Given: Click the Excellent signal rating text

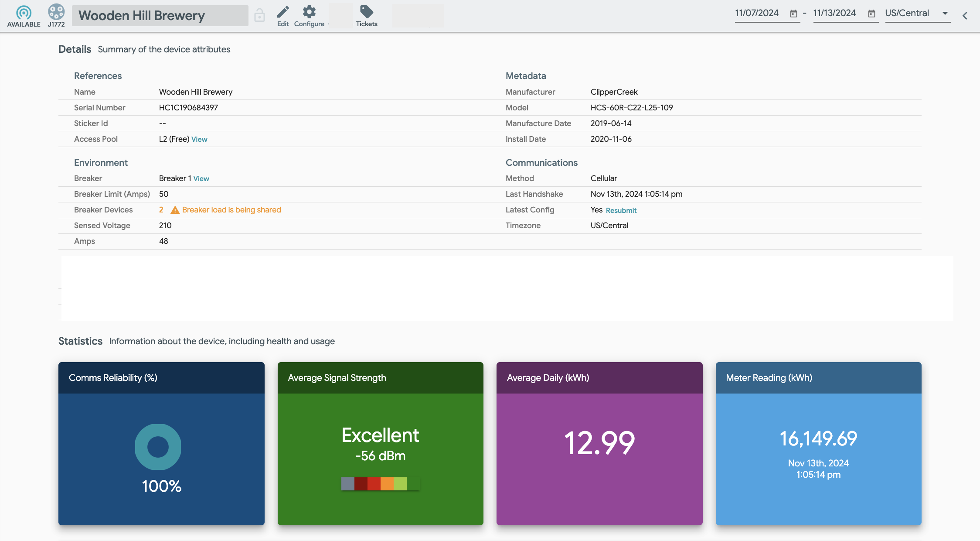Looking at the screenshot, I should coord(380,435).
